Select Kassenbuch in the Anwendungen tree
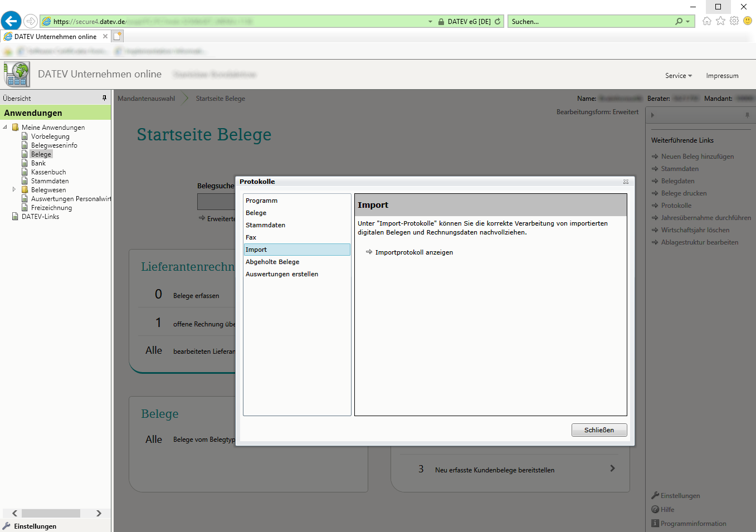The image size is (756, 532). click(x=48, y=172)
